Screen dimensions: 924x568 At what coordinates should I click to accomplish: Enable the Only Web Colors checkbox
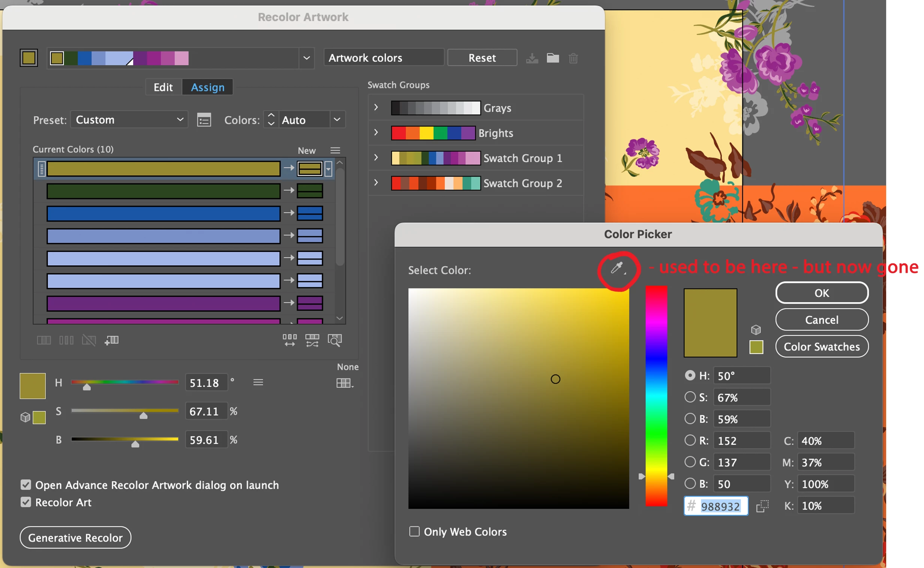[x=414, y=532]
